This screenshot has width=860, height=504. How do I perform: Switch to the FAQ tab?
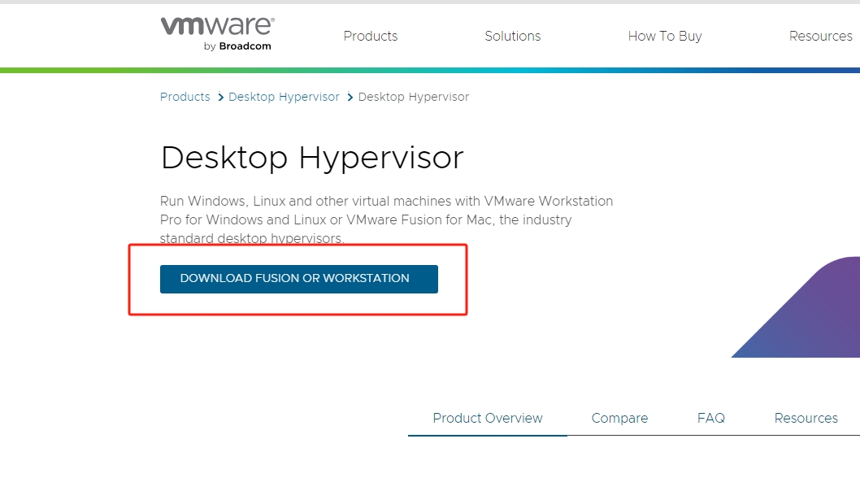pyautogui.click(x=710, y=419)
